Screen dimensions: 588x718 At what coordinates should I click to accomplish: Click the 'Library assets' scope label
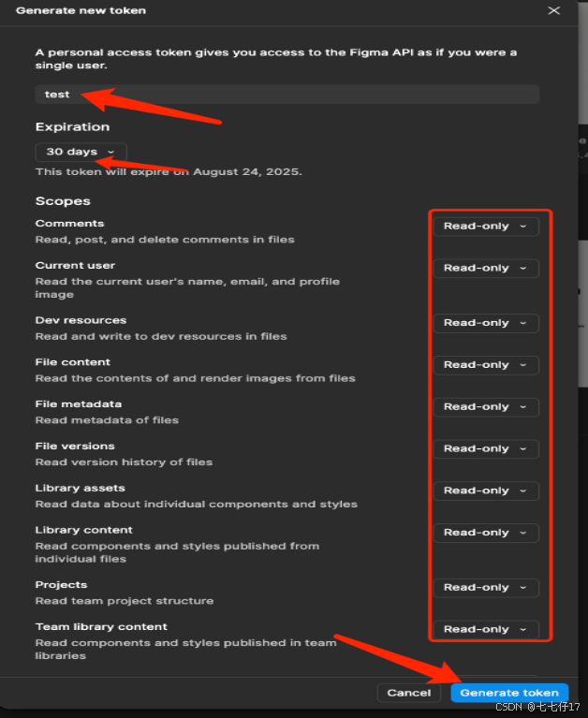tap(81, 488)
